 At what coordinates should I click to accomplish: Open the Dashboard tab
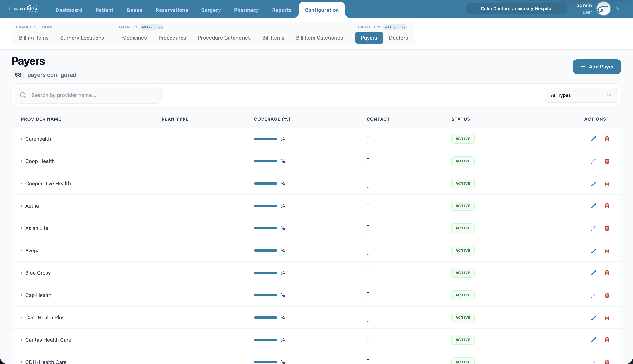[69, 10]
